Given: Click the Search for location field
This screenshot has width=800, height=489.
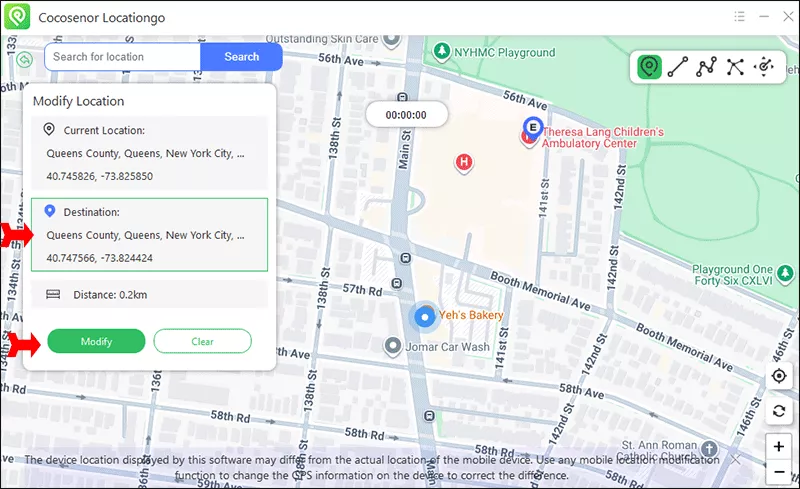Looking at the screenshot, I should [x=123, y=57].
